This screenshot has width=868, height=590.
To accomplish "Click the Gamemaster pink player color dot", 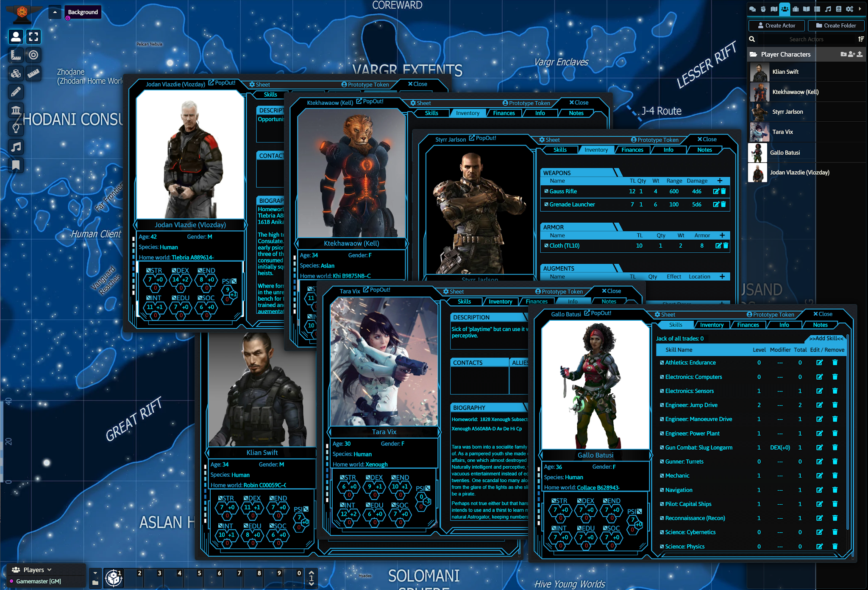I will (12, 581).
